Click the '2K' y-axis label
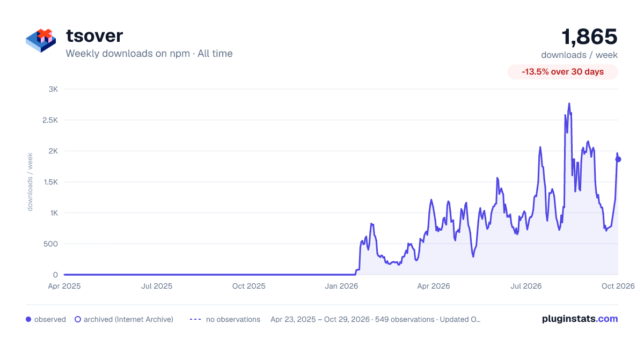The image size is (644, 338). click(x=53, y=151)
